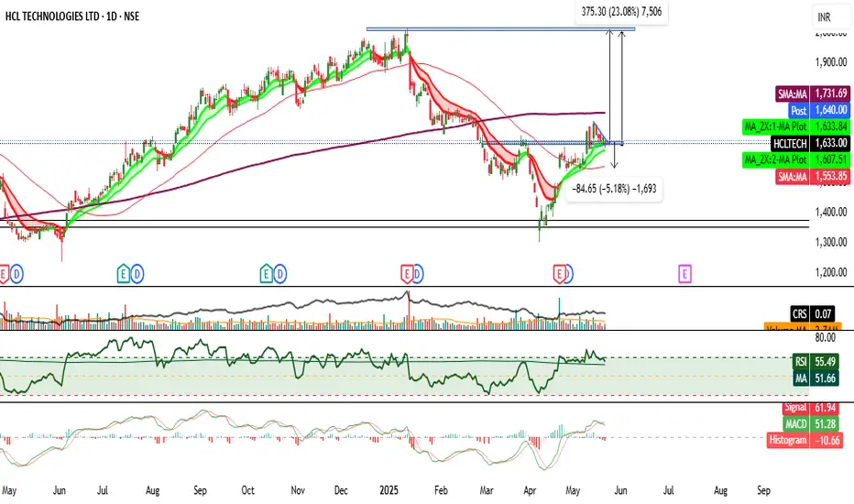The height and width of the screenshot is (504, 854).
Task: Click the Dec label on time axis
Action: (341, 490)
